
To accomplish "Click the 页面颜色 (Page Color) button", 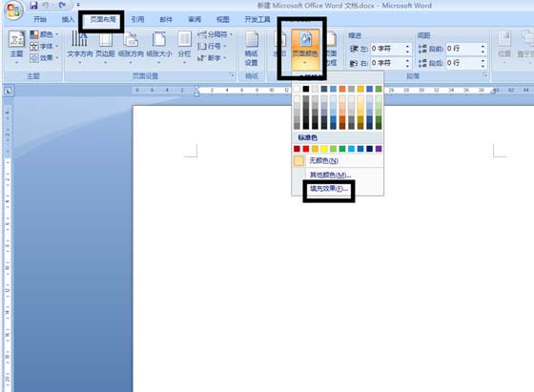I will coord(305,49).
